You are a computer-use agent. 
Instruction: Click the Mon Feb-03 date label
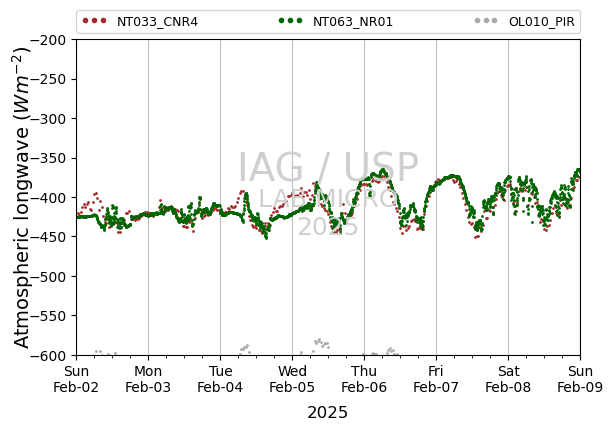pyautogui.click(x=148, y=379)
